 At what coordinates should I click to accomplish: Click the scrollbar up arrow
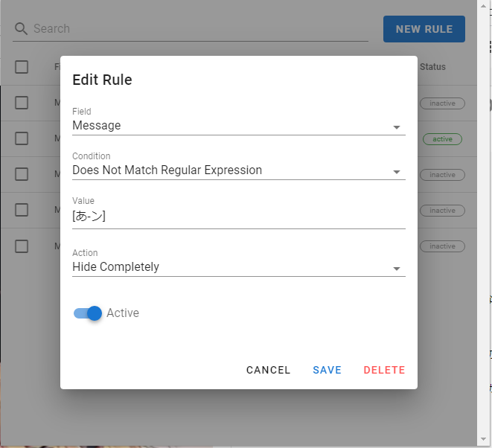click(x=483, y=6)
